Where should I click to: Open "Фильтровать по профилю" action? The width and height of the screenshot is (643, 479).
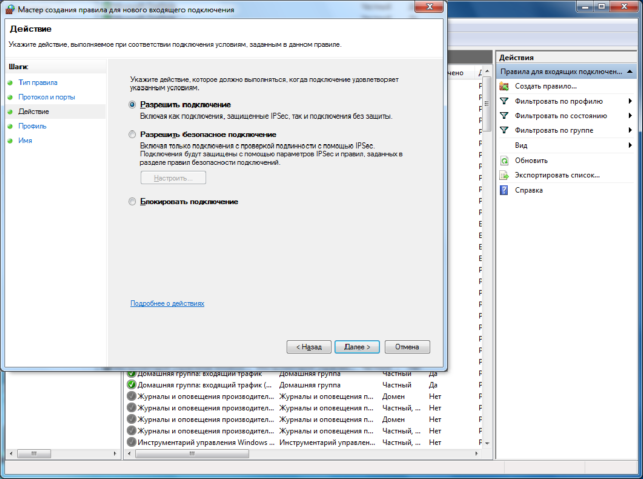(x=559, y=101)
